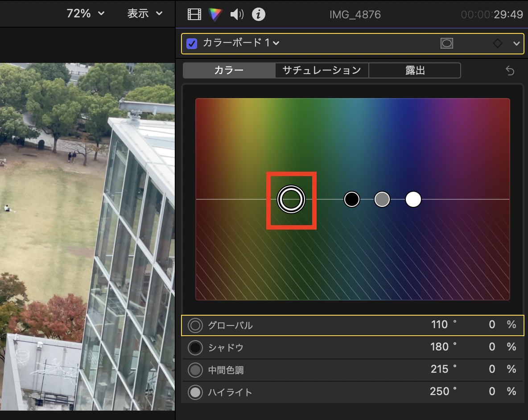Click the shape mask icon for カラーボード 1

(x=446, y=43)
